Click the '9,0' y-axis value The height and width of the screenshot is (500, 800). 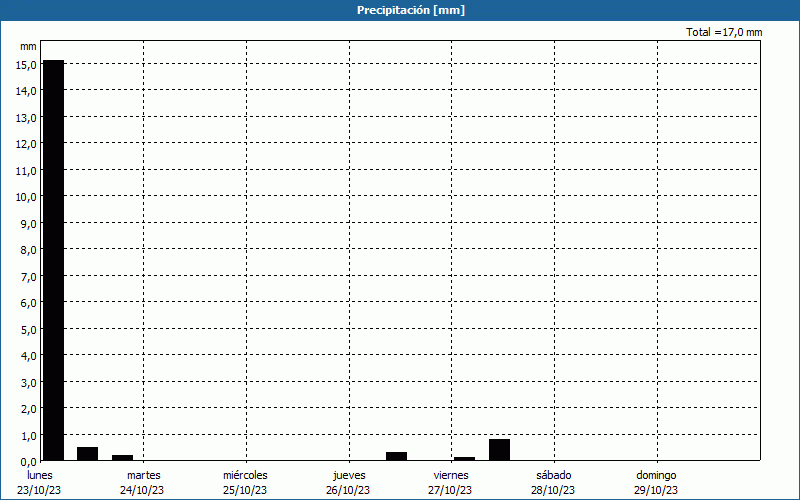[x=28, y=223]
